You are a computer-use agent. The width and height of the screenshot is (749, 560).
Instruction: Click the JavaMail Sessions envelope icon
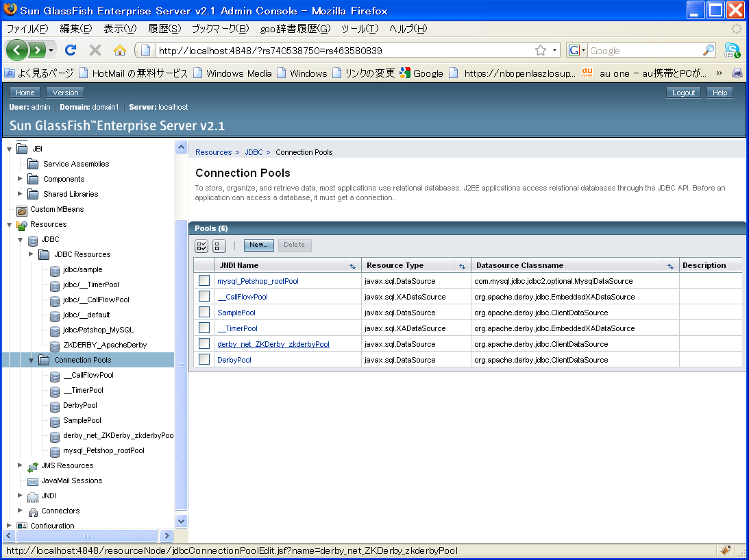point(33,481)
